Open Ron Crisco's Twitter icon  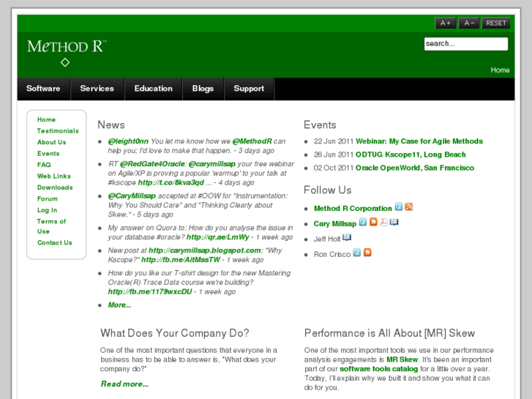click(x=356, y=253)
